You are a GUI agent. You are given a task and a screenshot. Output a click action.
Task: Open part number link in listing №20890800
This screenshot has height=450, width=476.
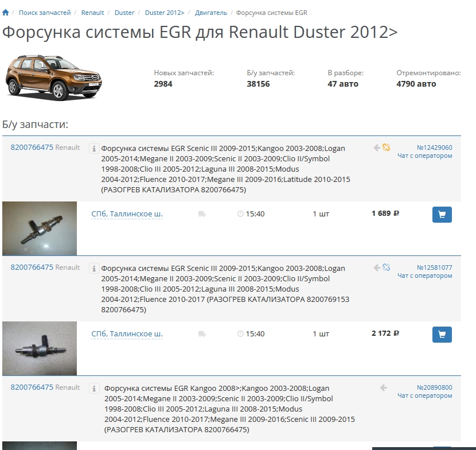[x=32, y=387]
